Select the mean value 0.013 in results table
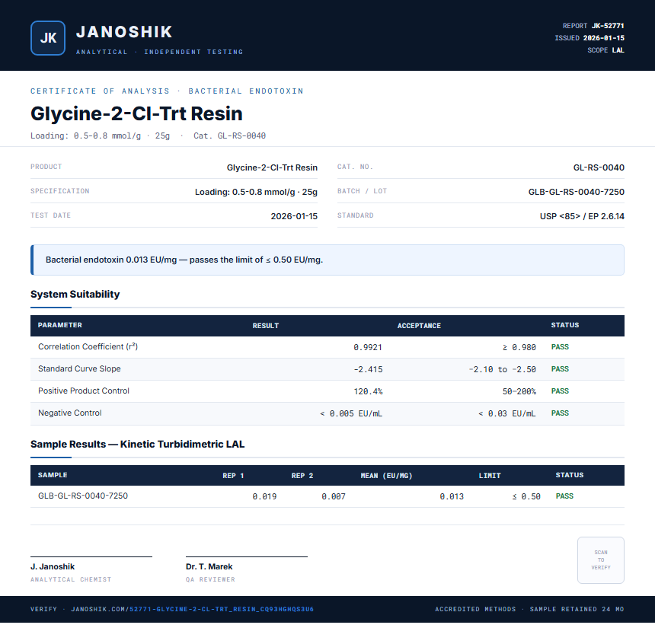 tap(452, 496)
